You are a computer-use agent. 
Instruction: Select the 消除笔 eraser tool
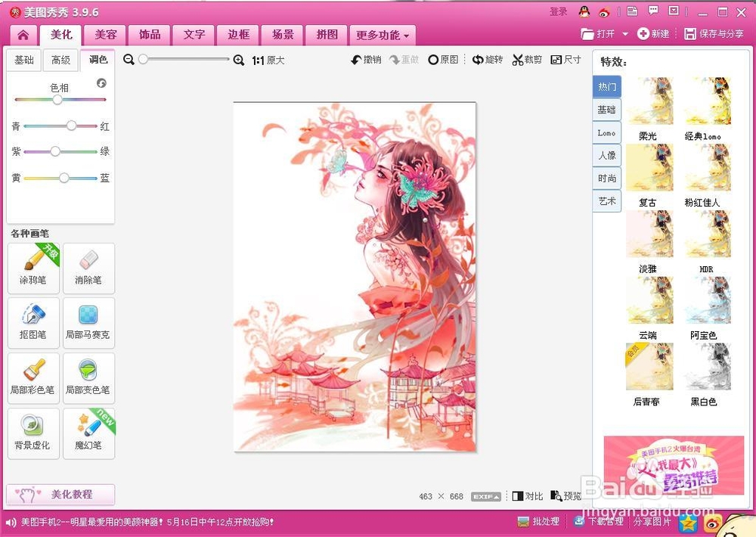[88, 268]
